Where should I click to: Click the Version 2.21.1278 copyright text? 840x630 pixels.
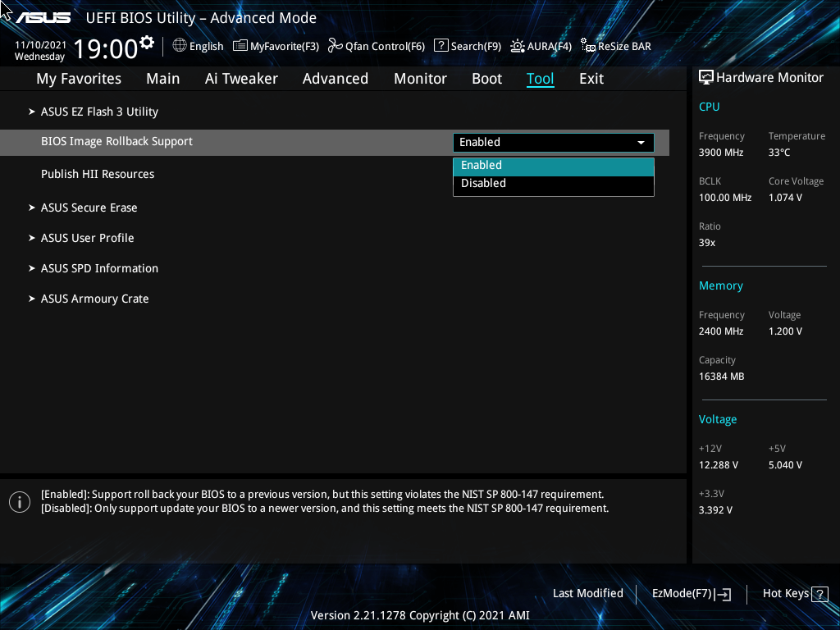420,615
